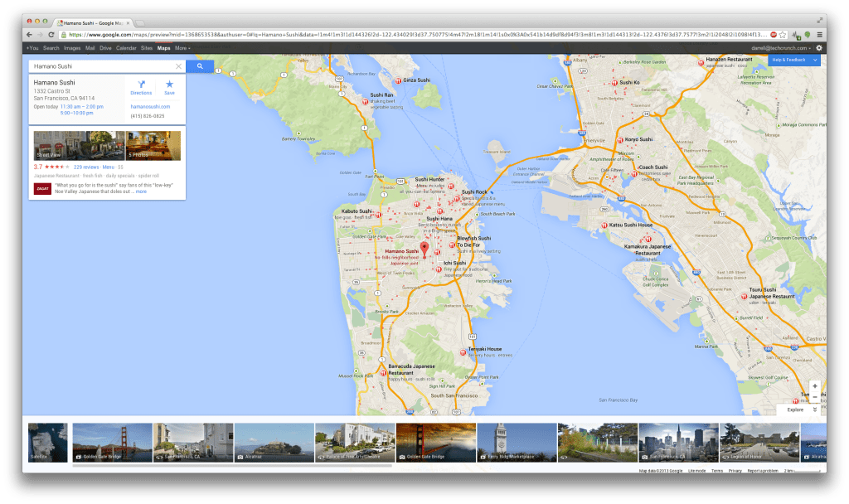Open Calendar from the Google bar
The width and height of the screenshot is (849, 504).
(126, 48)
